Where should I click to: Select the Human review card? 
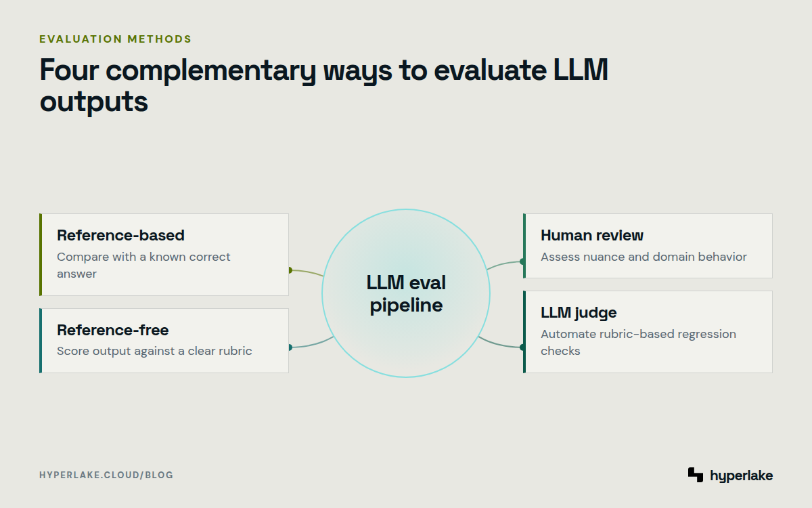648,246
